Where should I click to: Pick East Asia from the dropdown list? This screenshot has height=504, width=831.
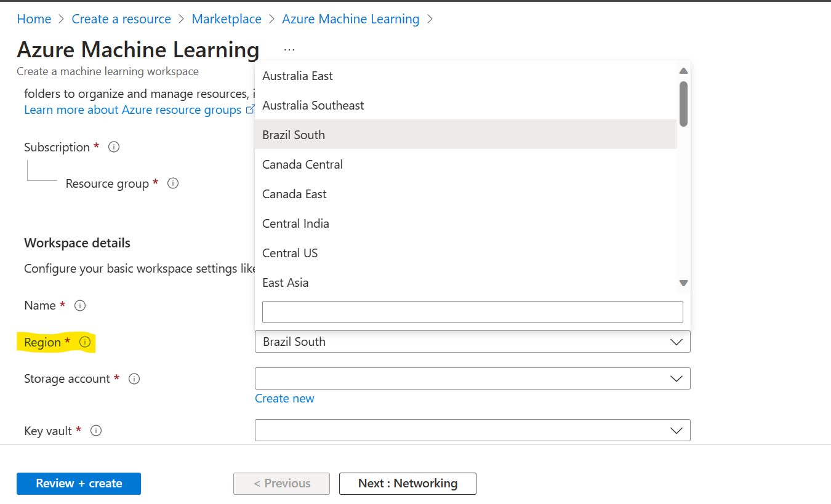click(285, 282)
